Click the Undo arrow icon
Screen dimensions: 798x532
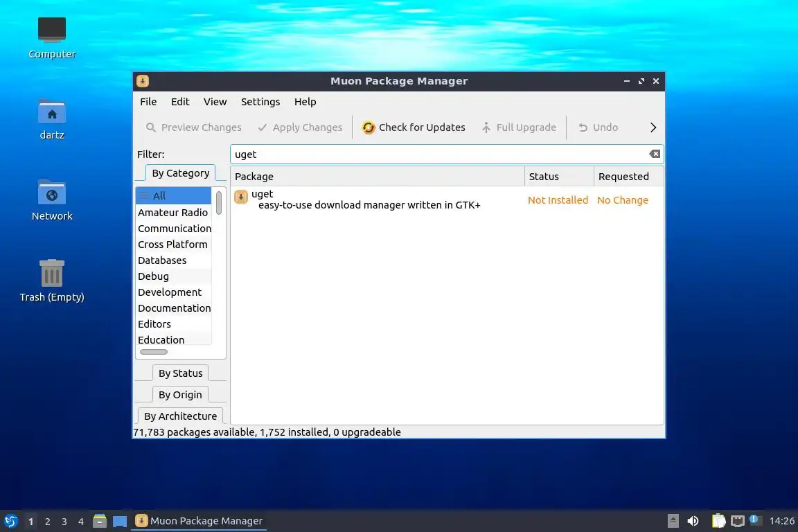coord(583,127)
